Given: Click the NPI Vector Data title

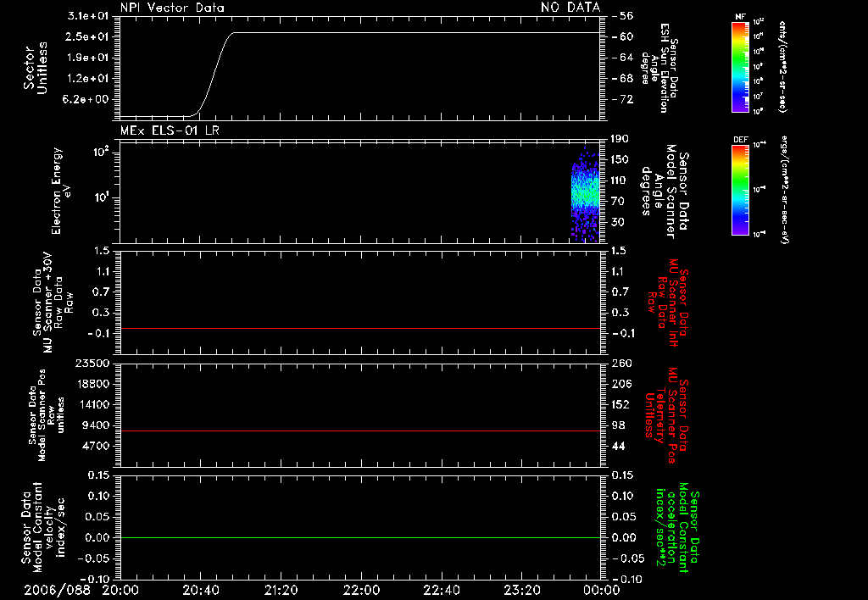Looking at the screenshot, I should tap(172, 8).
